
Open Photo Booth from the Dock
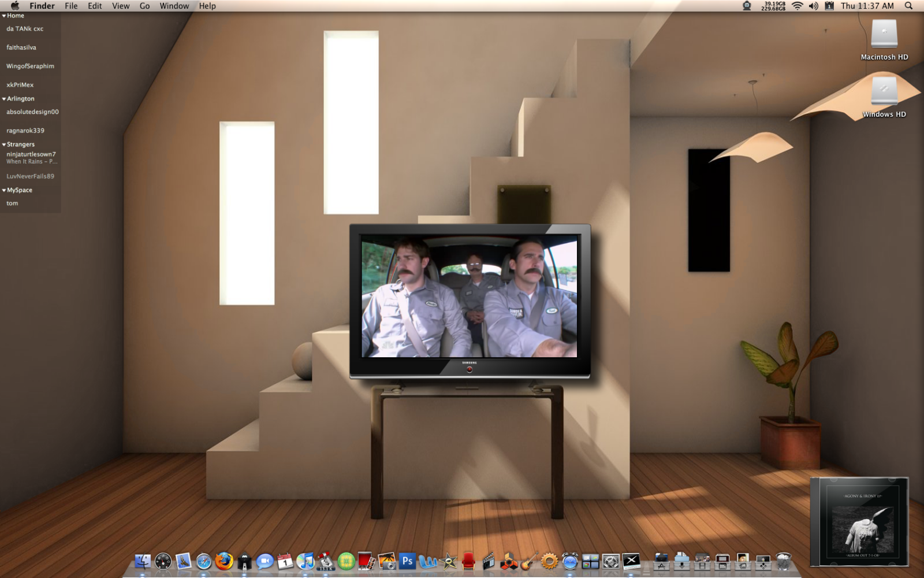(x=367, y=561)
